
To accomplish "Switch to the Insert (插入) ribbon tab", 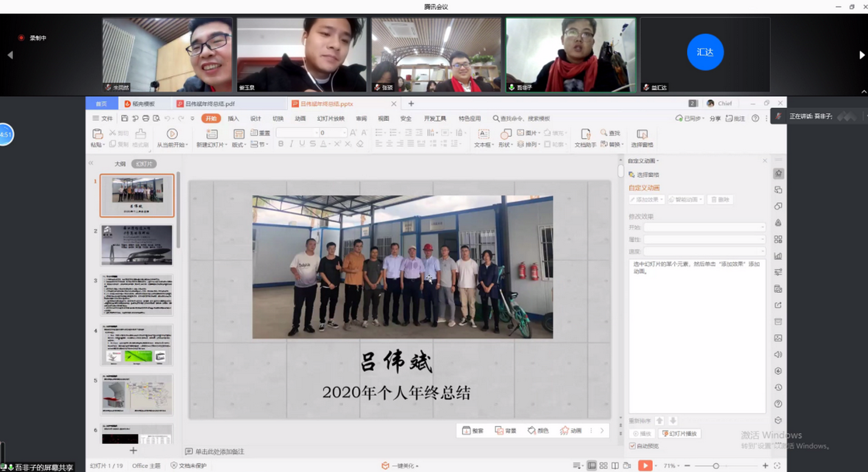I will click(x=233, y=118).
